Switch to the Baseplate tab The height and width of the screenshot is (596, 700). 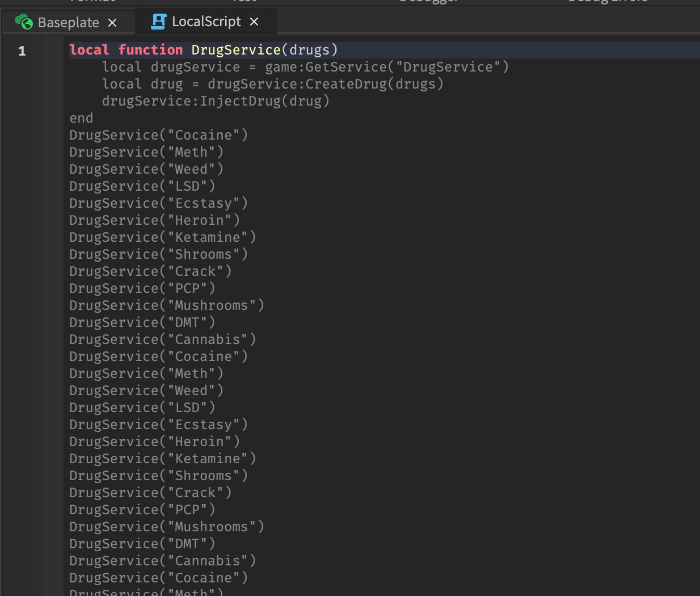tap(68, 23)
